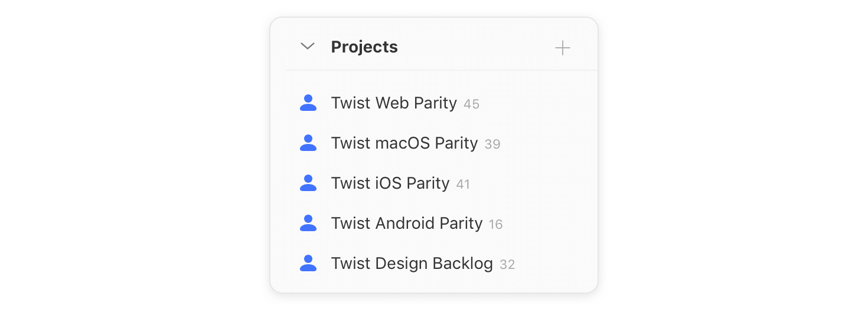Click the task count 45

click(x=471, y=104)
